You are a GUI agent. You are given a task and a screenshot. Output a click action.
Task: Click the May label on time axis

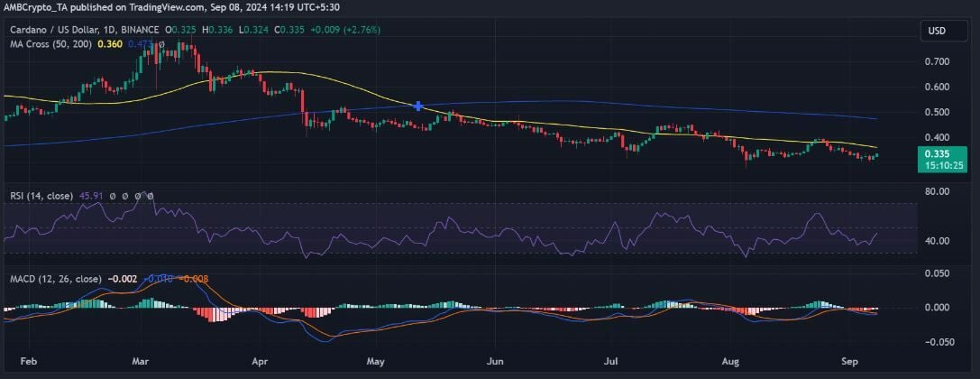pyautogui.click(x=375, y=362)
